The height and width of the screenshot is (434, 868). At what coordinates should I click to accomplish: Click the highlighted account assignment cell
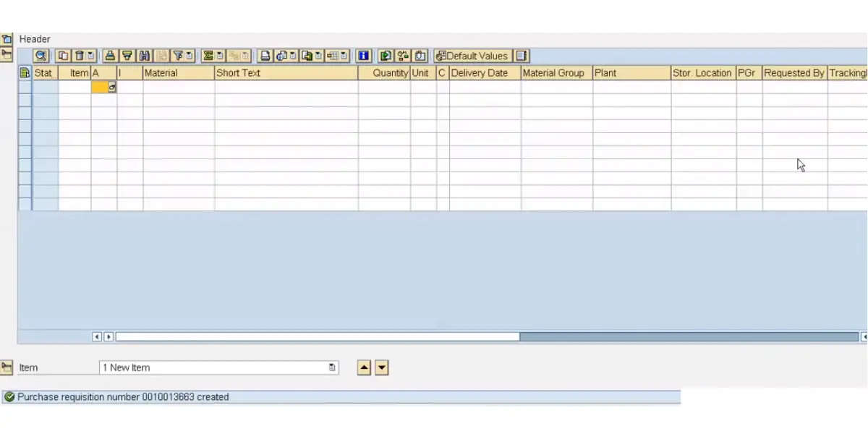(100, 87)
